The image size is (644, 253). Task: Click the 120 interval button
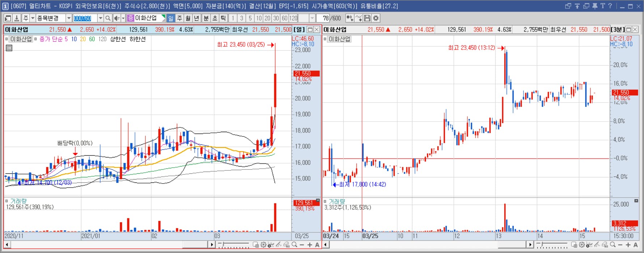pos(293,18)
